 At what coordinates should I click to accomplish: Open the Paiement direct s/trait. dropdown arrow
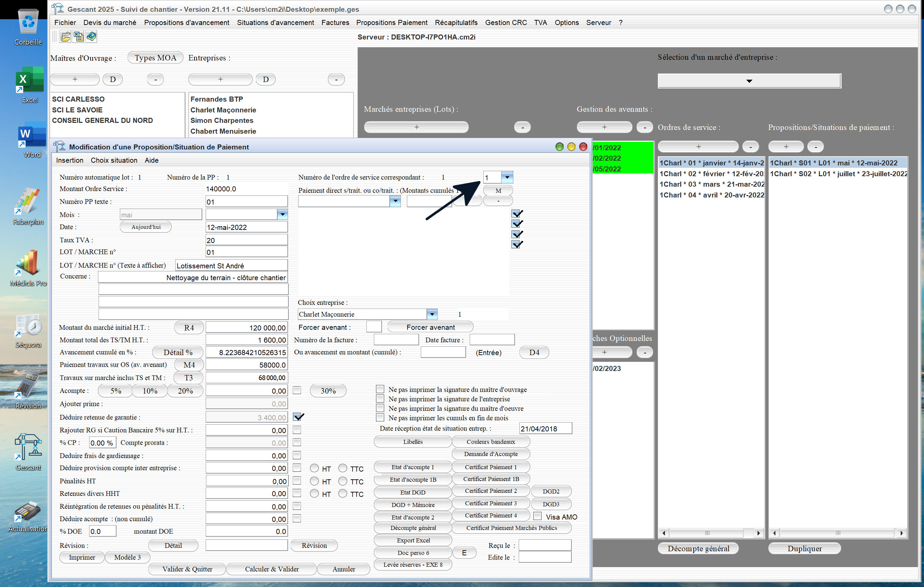[395, 201]
